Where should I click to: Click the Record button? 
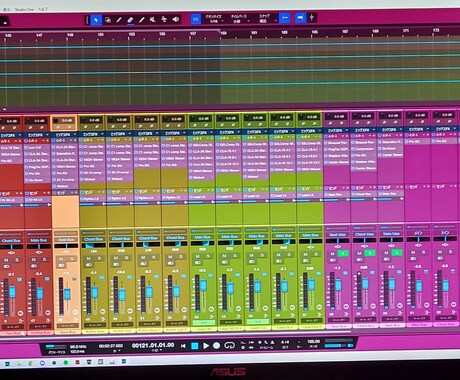point(217,346)
